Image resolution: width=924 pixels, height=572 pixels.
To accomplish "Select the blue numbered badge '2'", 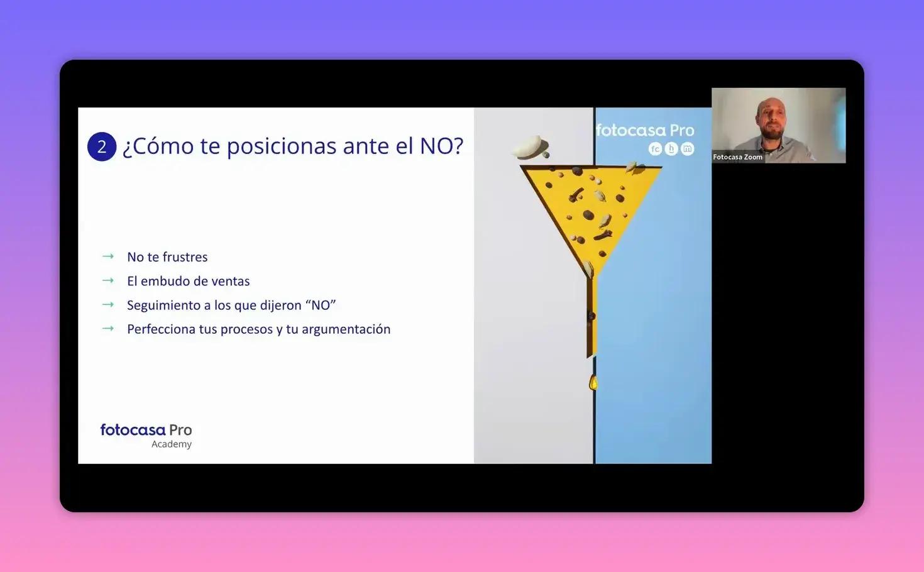I will [101, 146].
